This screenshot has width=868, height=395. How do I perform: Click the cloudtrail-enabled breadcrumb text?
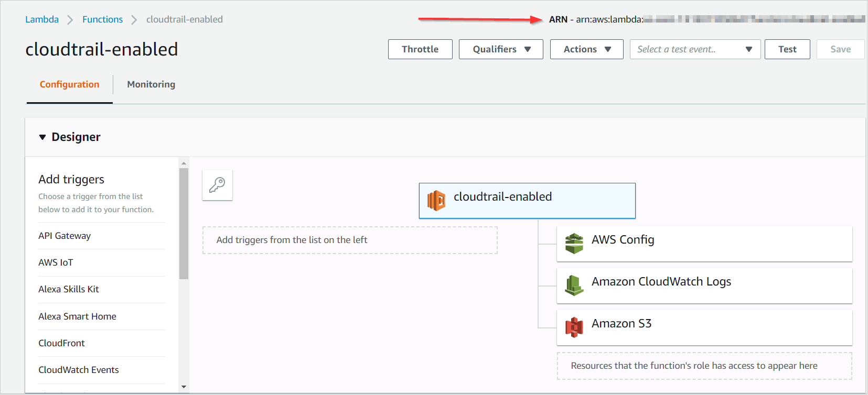coord(185,19)
